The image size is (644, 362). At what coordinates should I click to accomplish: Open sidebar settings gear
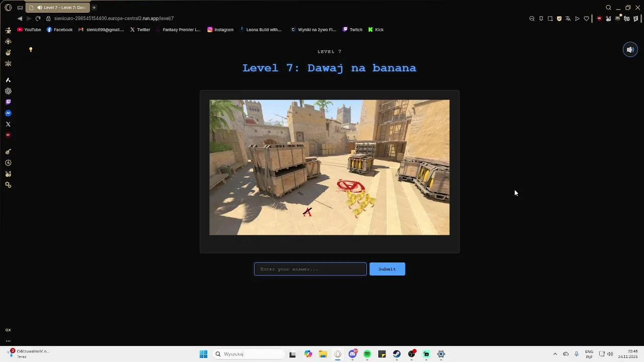point(8,185)
